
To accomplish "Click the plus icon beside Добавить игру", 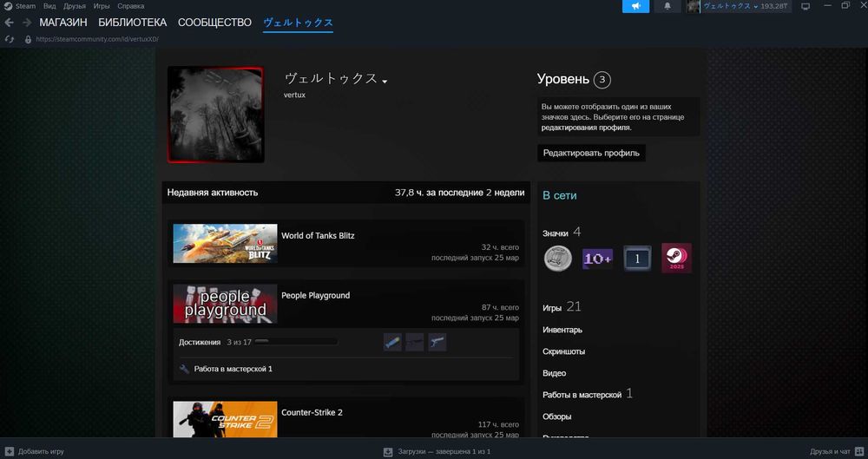I will click(x=10, y=451).
